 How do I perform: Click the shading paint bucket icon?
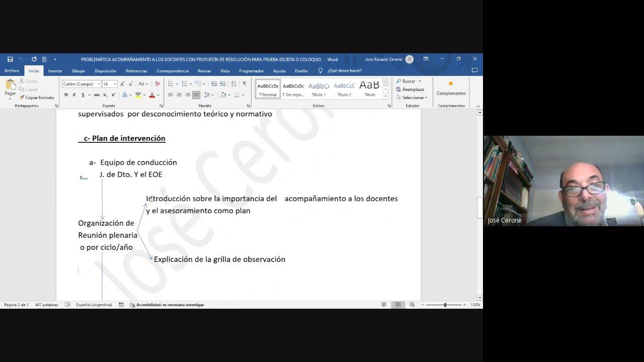[x=223, y=95]
